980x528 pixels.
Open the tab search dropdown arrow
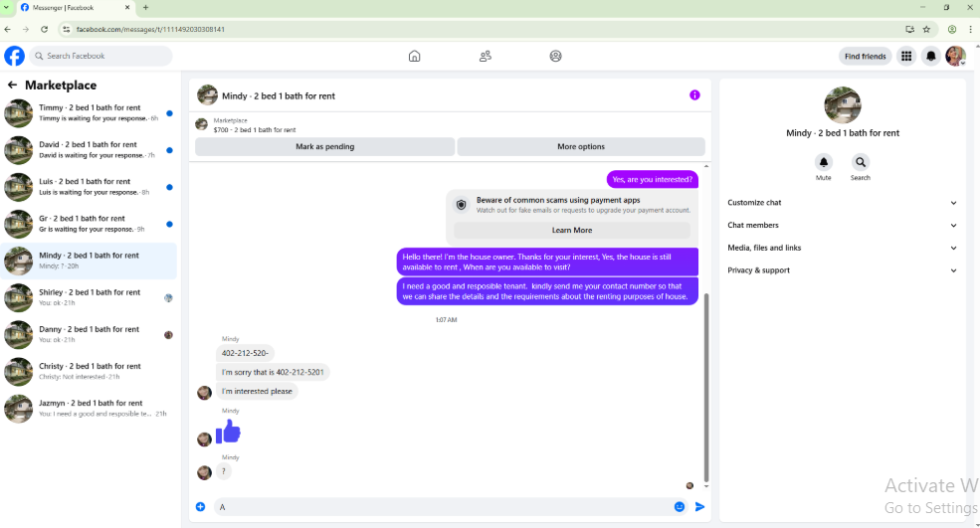[x=6, y=8]
